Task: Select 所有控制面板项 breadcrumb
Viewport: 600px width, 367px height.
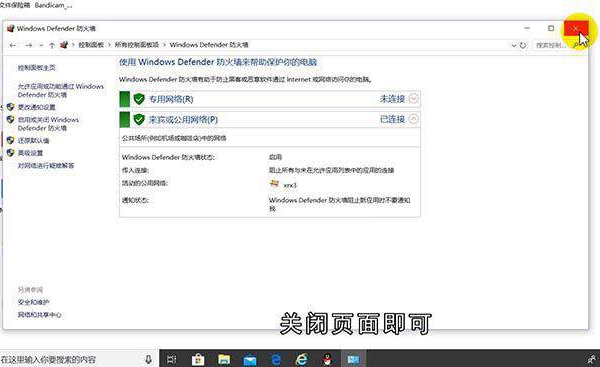Action: [x=137, y=45]
